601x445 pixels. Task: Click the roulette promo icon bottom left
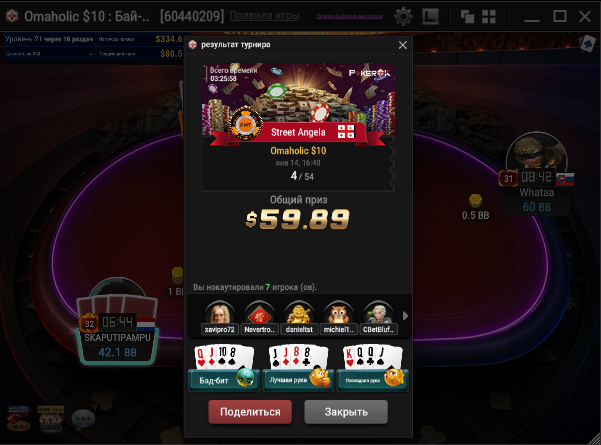coord(18,419)
